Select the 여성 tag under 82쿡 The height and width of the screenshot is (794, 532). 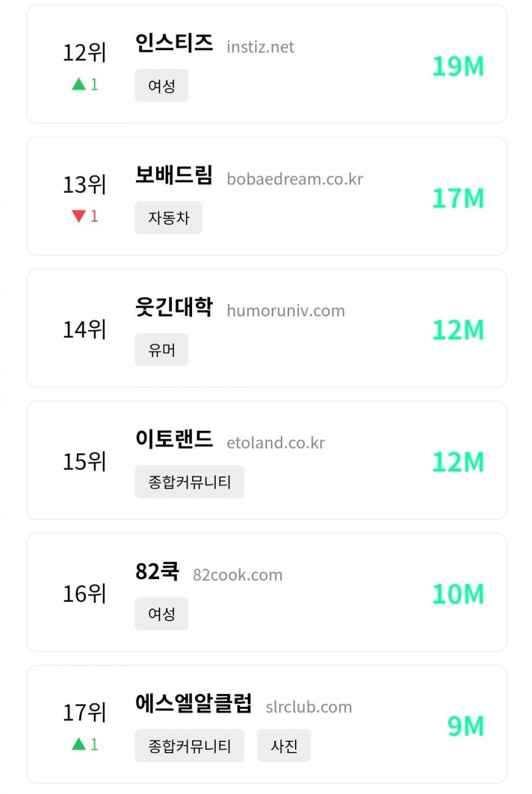click(x=161, y=614)
